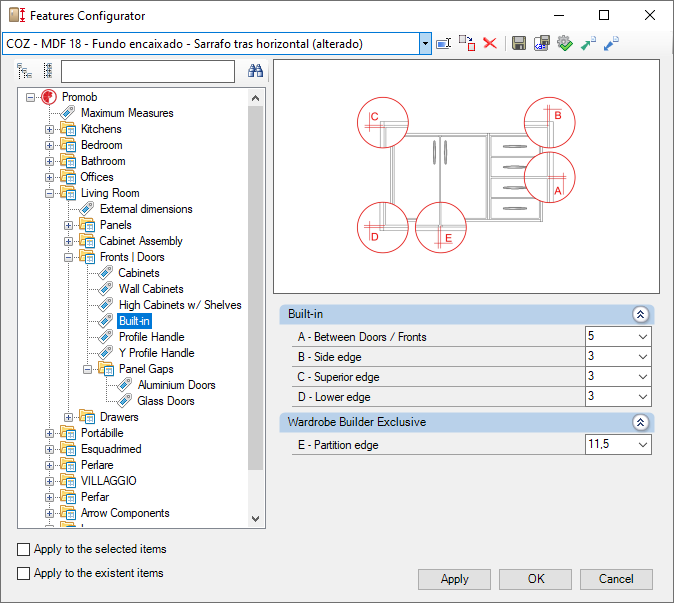Click circle marker E on the diagram

(x=441, y=227)
